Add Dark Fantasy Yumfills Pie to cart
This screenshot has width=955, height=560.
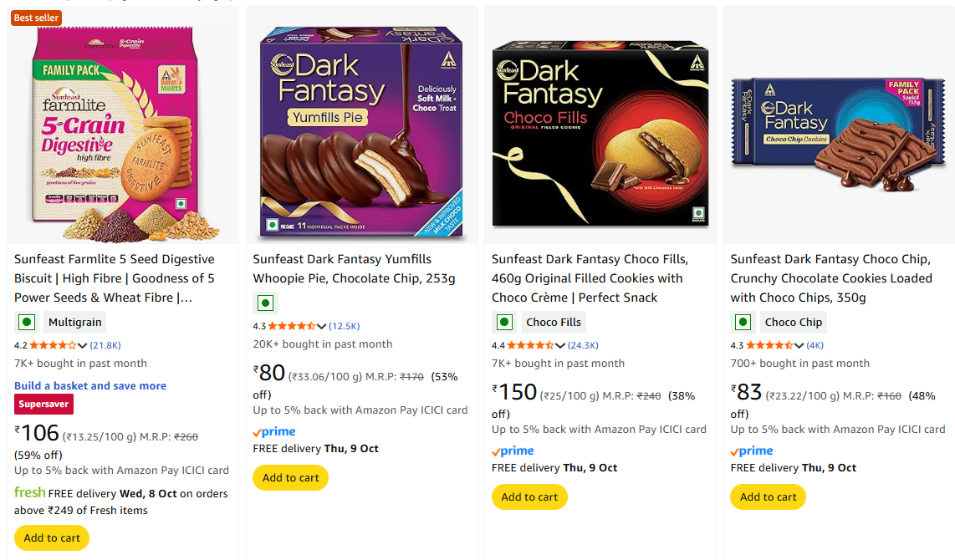click(x=290, y=478)
